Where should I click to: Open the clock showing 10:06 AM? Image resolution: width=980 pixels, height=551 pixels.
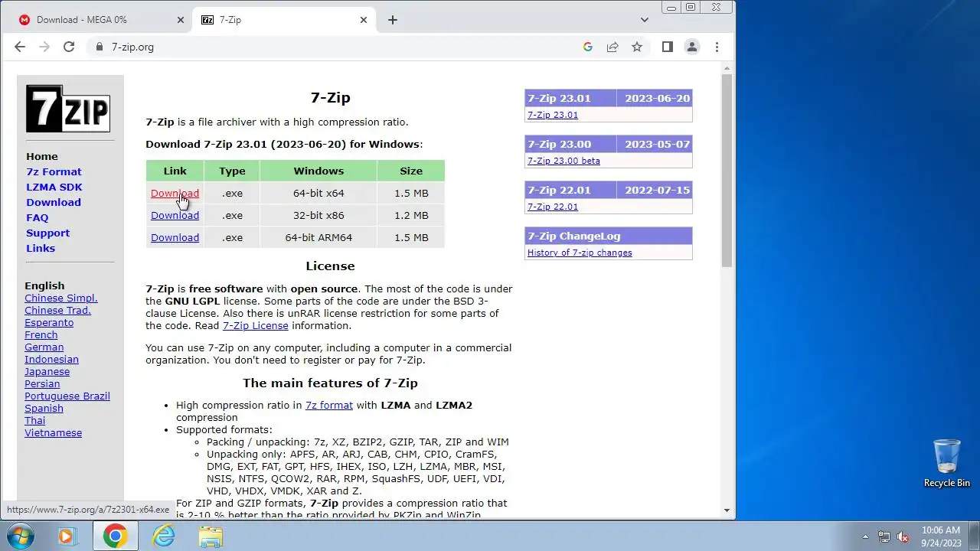(941, 536)
